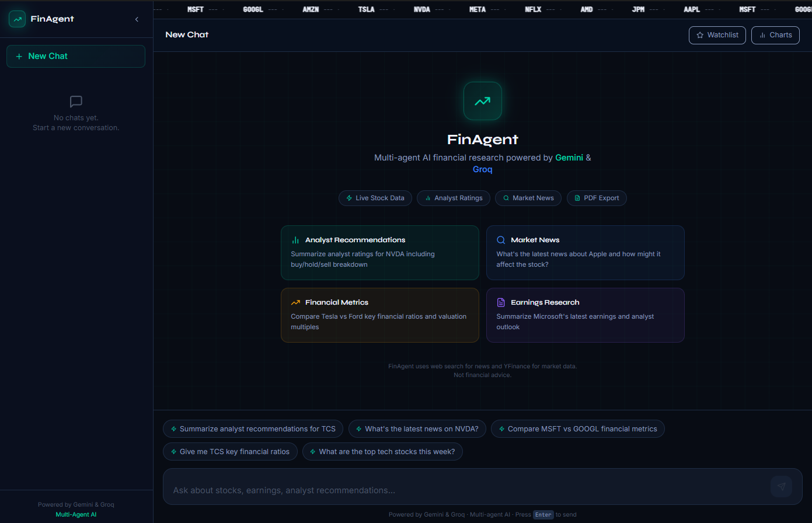Click AMZN in the ticker bar
The image size is (812, 523).
coord(311,9)
